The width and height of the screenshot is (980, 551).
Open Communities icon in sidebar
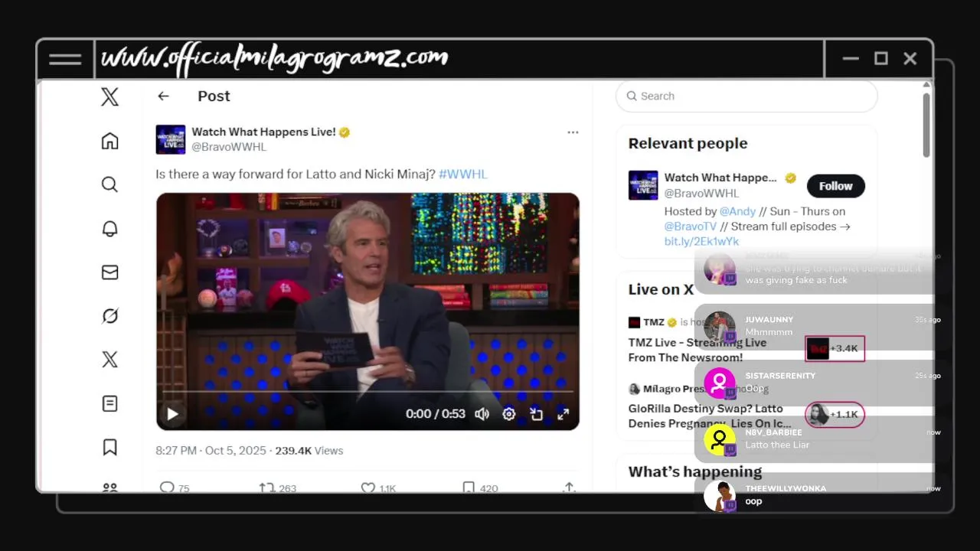pos(109,487)
